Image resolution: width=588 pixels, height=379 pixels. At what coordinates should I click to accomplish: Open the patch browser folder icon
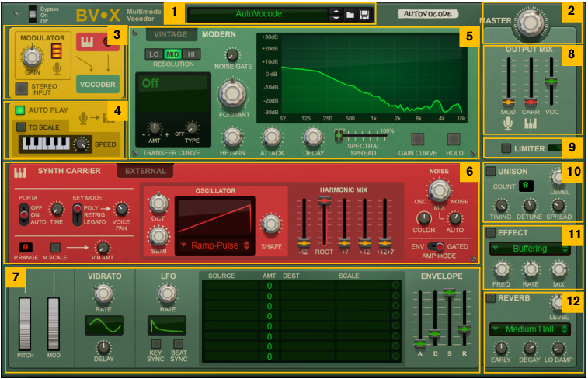pyautogui.click(x=350, y=15)
